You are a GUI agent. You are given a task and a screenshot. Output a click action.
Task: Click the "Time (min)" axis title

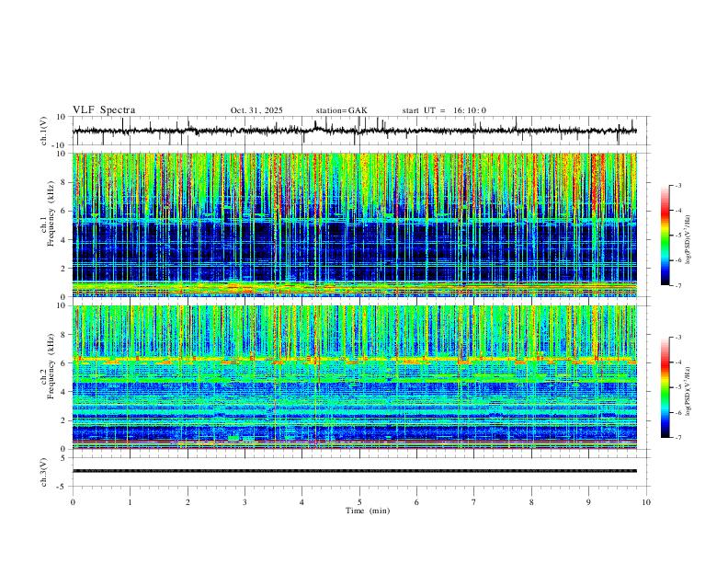click(x=368, y=511)
